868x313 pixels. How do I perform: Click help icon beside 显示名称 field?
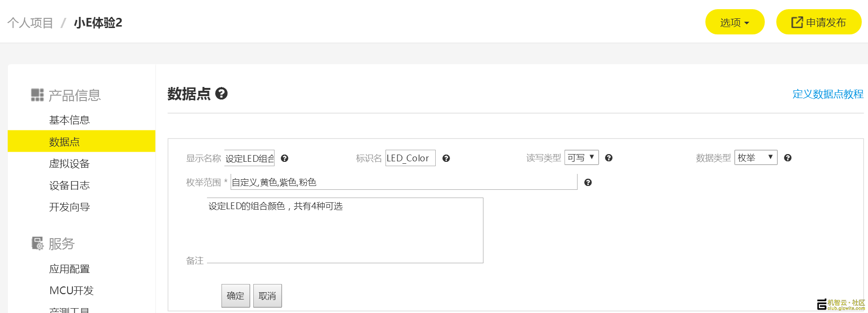(285, 158)
